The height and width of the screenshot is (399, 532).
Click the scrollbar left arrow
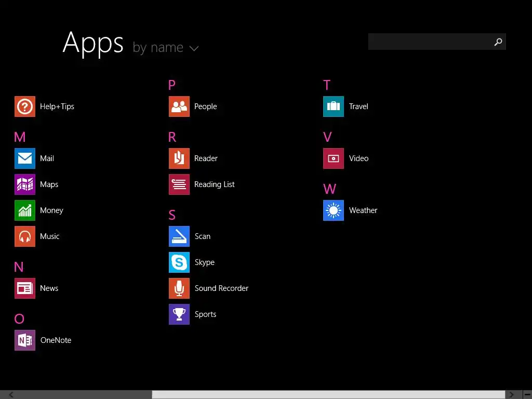coord(11,395)
